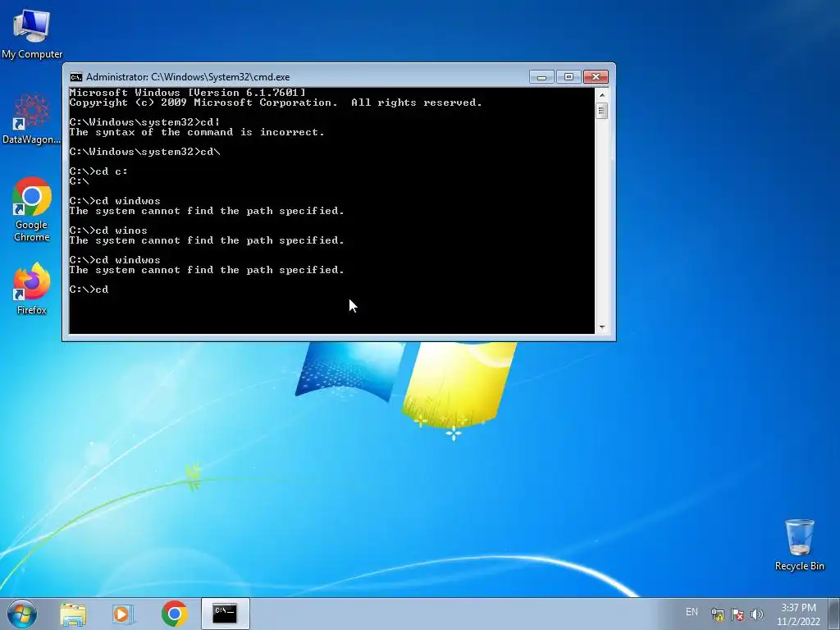Launch Windows Media Player from taskbar

pos(123,614)
